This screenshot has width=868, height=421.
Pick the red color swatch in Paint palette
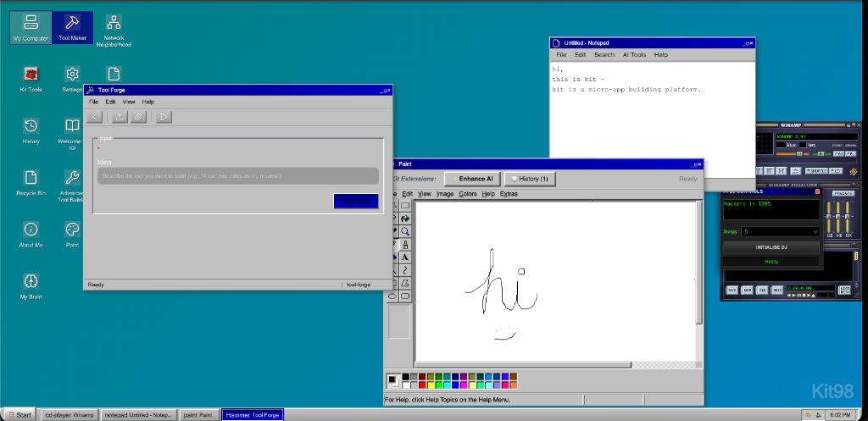coord(422,385)
